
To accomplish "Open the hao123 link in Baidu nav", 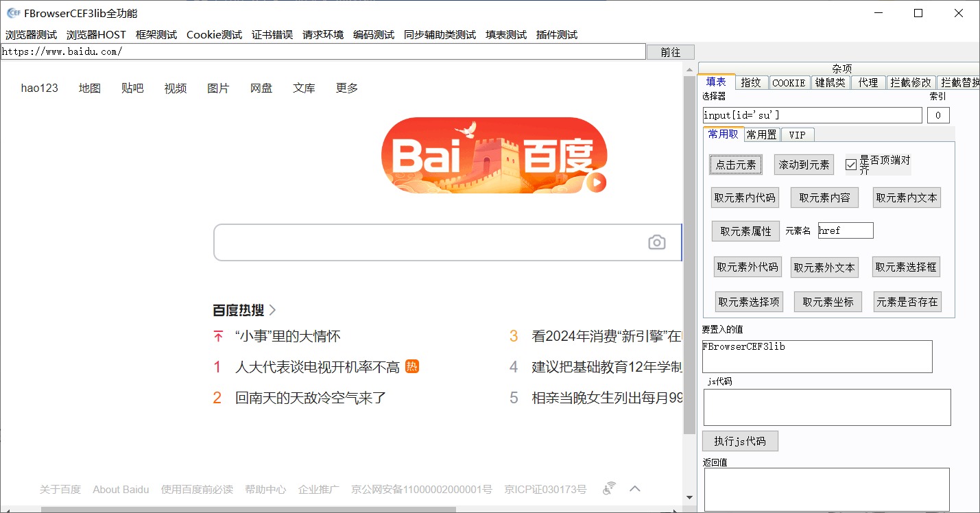I will pos(40,88).
